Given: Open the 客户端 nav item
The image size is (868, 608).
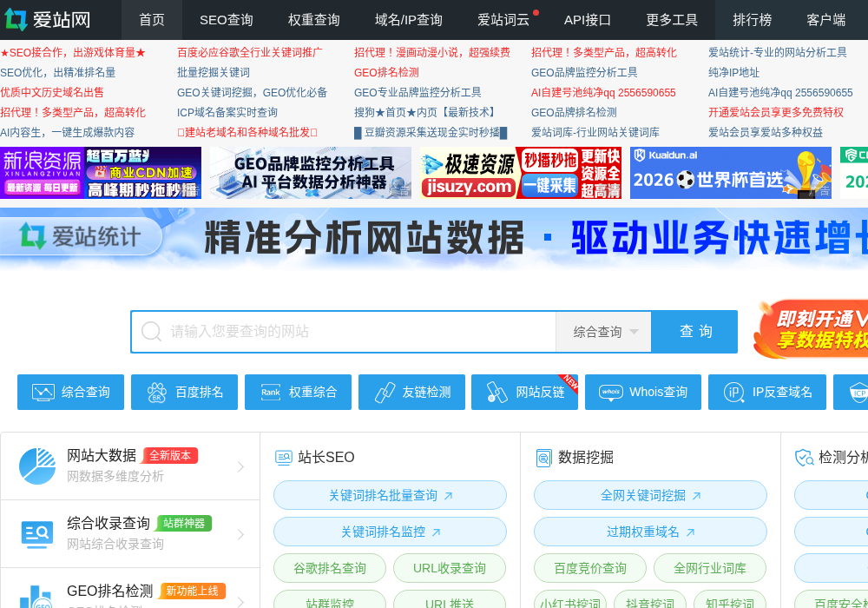Looking at the screenshot, I should click(x=826, y=20).
